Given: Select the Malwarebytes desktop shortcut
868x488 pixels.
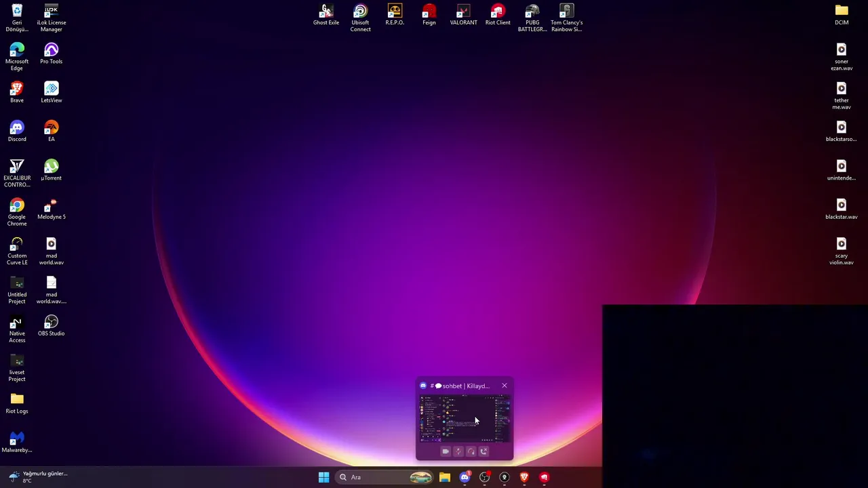Looking at the screenshot, I should point(17,442).
